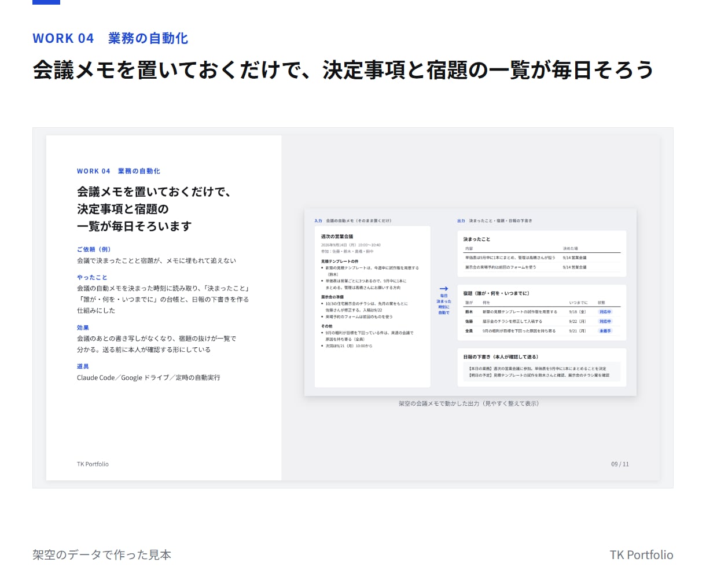Click the いつまでに column header
706x588 pixels.
[x=578, y=303]
